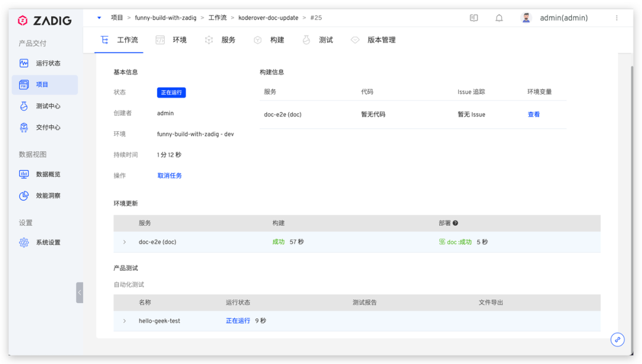Open funny-build-with-zadig breadcrumb link
This screenshot has width=642, height=364.
[x=165, y=18]
